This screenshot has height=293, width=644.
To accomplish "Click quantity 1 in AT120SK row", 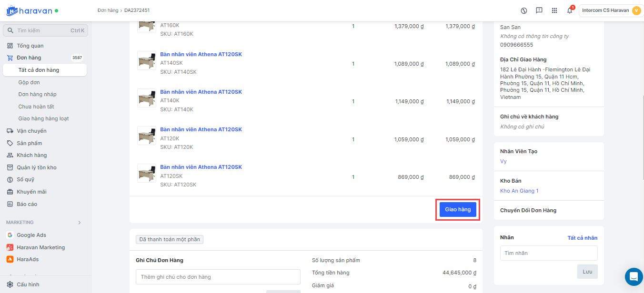I will [353, 177].
